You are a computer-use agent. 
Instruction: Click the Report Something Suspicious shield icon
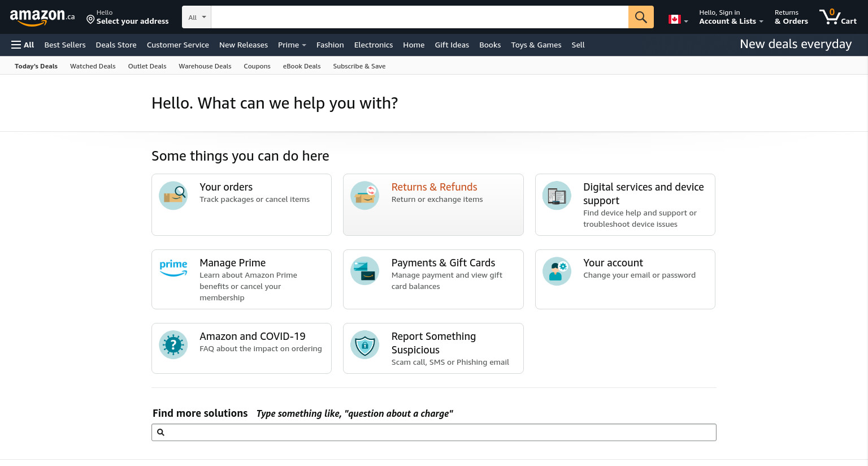pyautogui.click(x=365, y=345)
